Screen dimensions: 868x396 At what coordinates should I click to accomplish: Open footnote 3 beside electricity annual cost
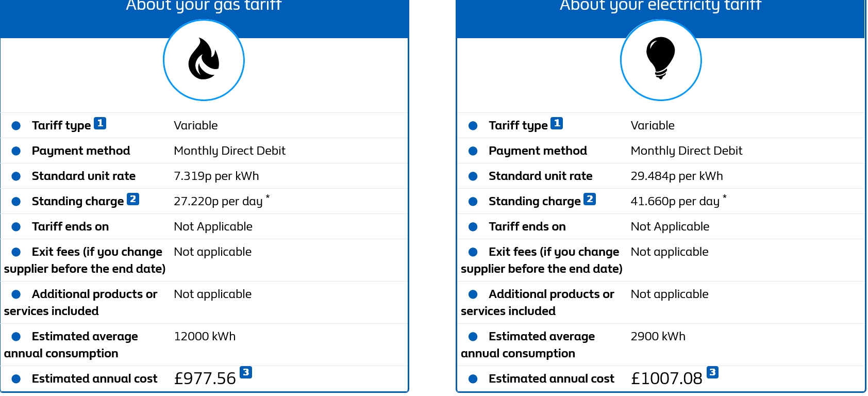pyautogui.click(x=712, y=372)
